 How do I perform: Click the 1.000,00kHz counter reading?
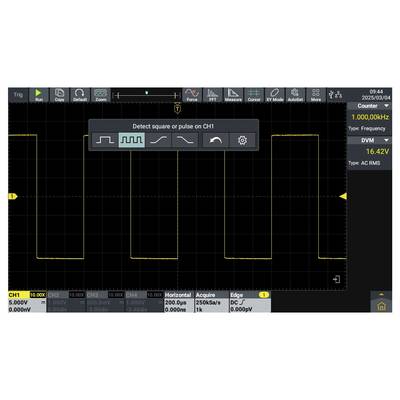(x=370, y=117)
